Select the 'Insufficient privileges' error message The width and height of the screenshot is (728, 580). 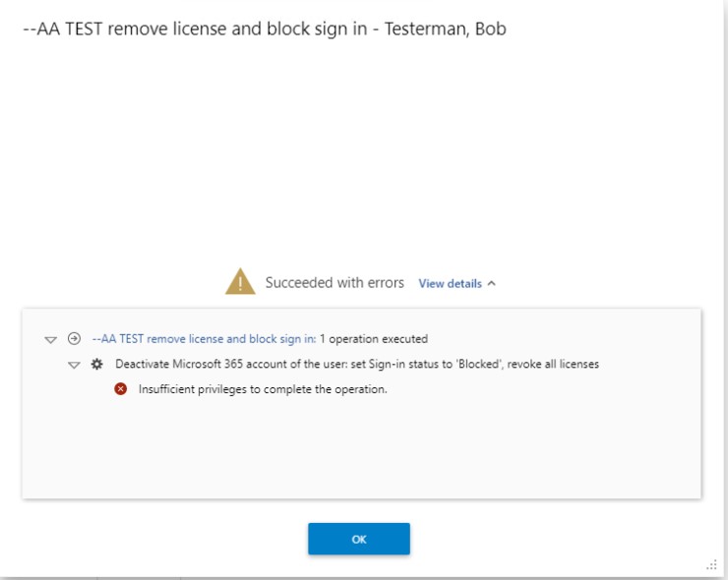click(x=263, y=389)
